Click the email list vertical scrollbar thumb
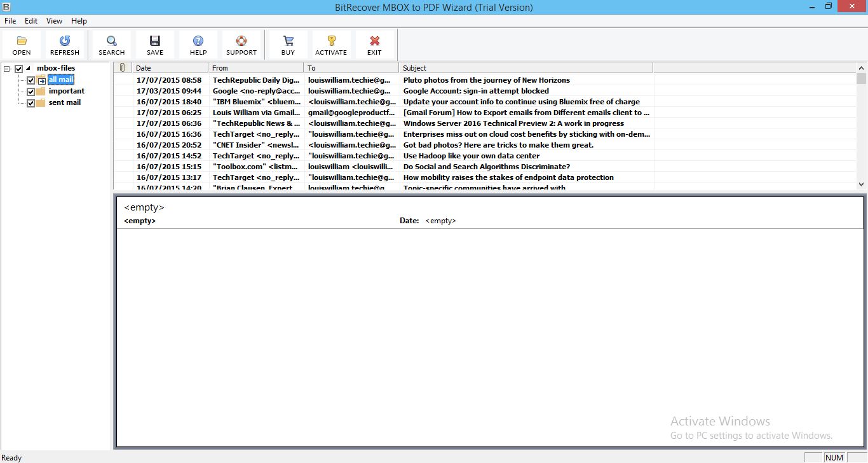 click(862, 79)
